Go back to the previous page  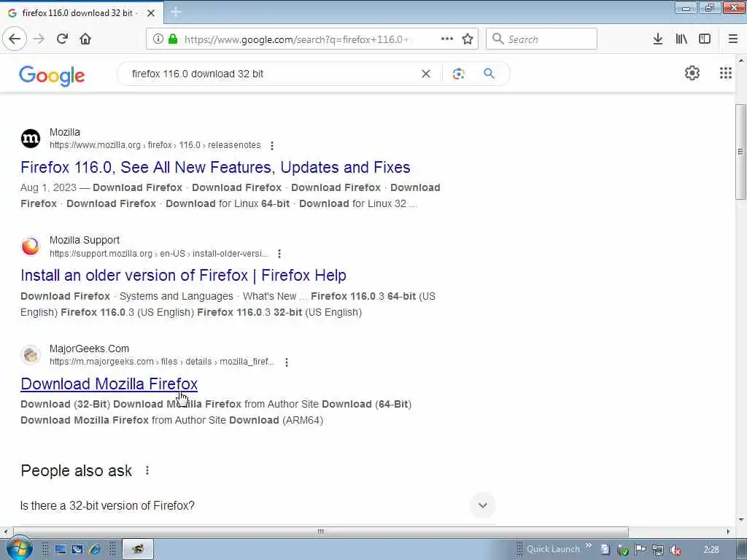pyautogui.click(x=15, y=39)
